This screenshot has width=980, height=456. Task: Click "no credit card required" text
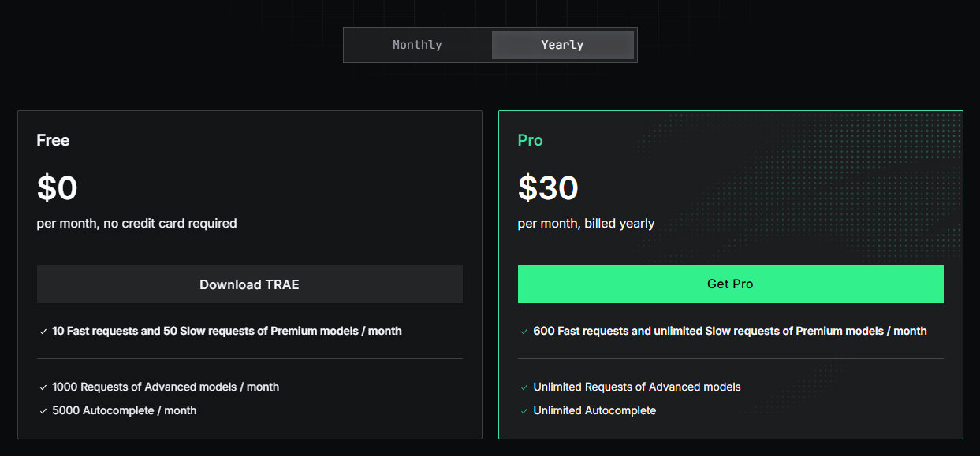(x=170, y=223)
